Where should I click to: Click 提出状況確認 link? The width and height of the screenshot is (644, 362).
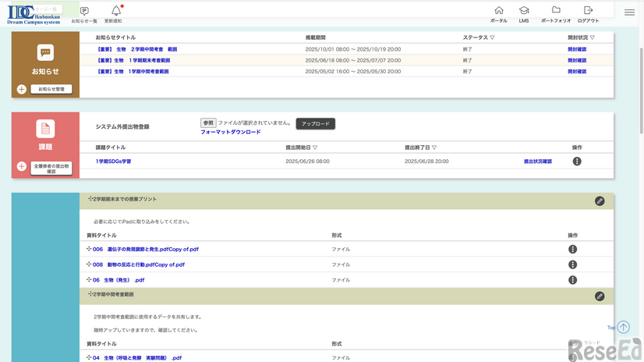(538, 161)
